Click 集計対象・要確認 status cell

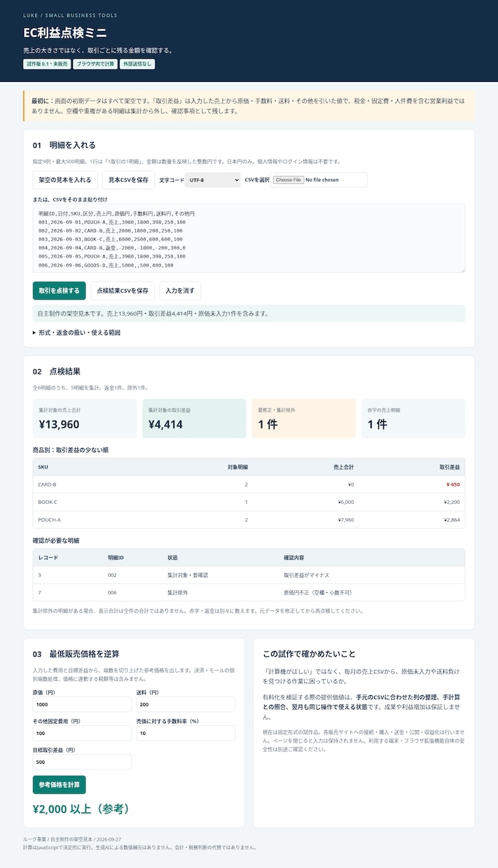pyautogui.click(x=188, y=575)
